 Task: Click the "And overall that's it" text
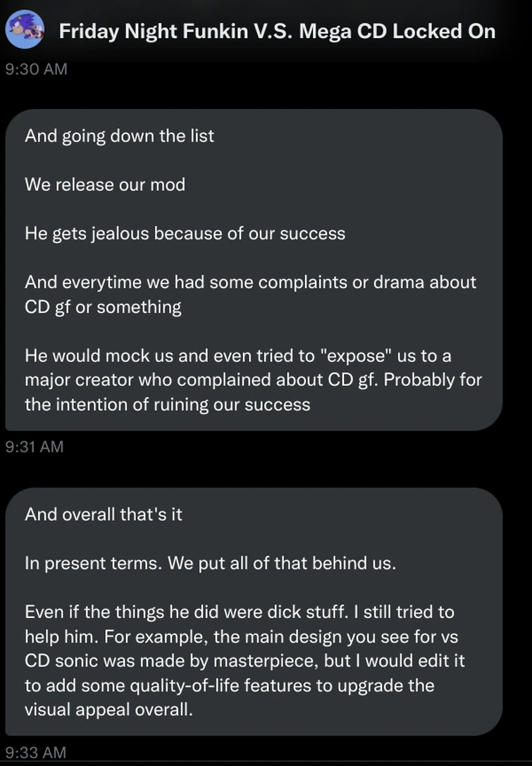click(104, 514)
